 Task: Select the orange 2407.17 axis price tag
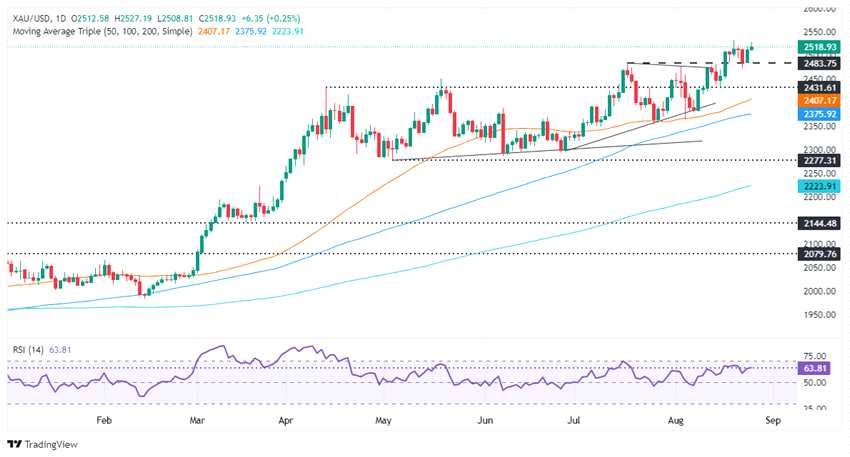818,101
